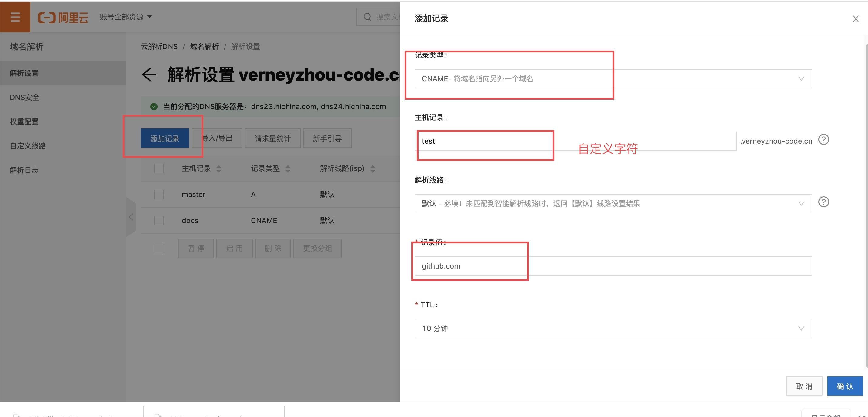Image resolution: width=868 pixels, height=417 pixels.
Task: Sort by 主机记录 column arrows
Action: 219,169
